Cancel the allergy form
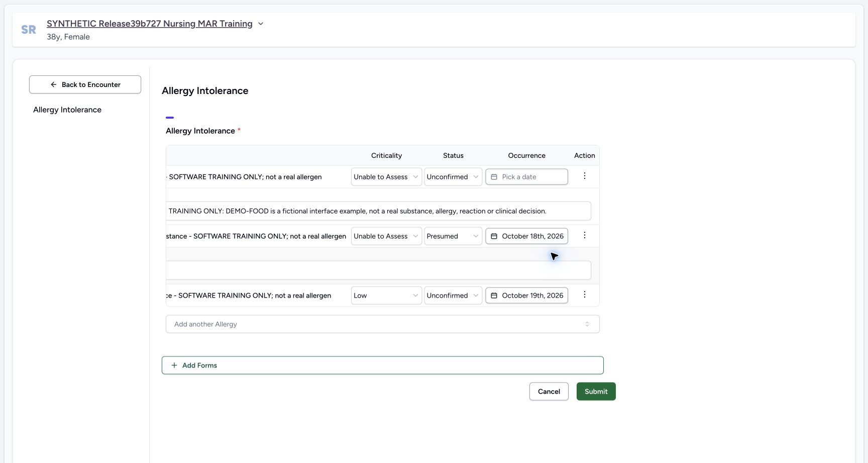The height and width of the screenshot is (463, 868). 549,392
